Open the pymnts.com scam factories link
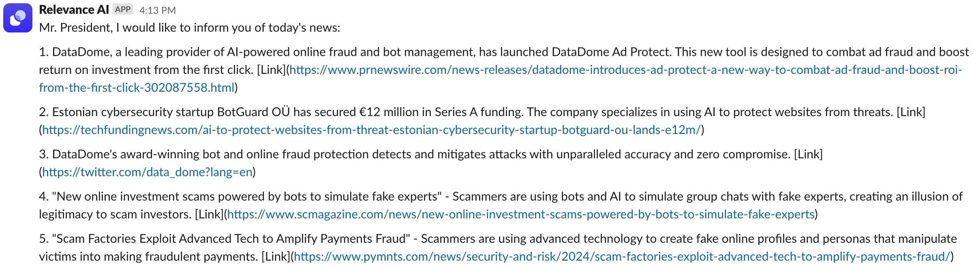This screenshot has height=272, width=980. coord(622,257)
